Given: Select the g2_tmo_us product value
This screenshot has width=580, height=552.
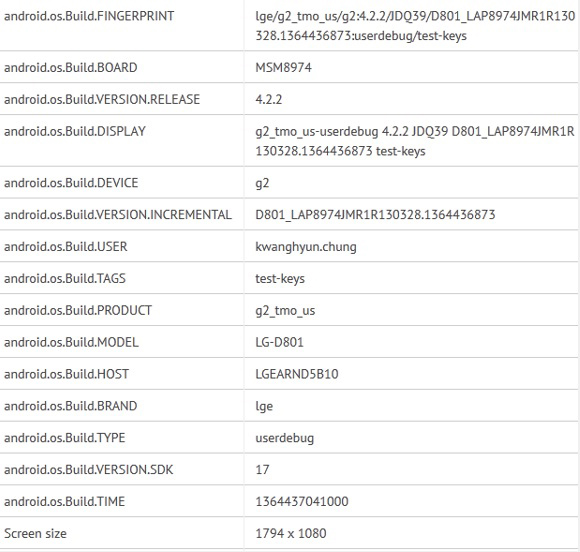Looking at the screenshot, I should (x=285, y=310).
